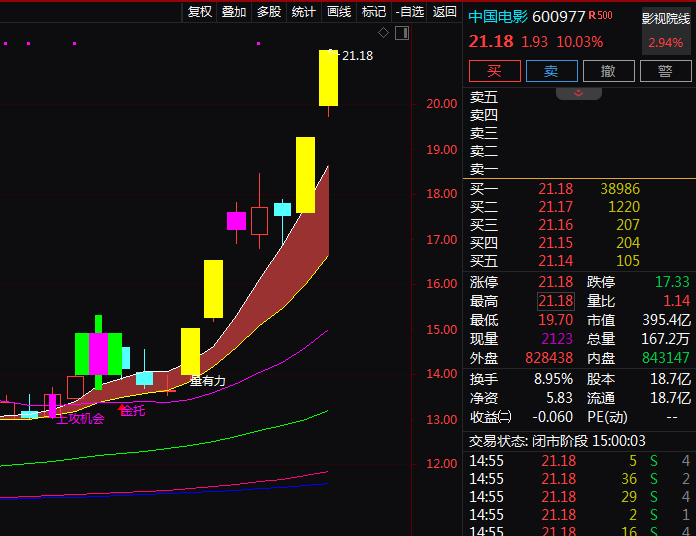
Task: Click the 内盘 value 843147
Action: (x=665, y=358)
